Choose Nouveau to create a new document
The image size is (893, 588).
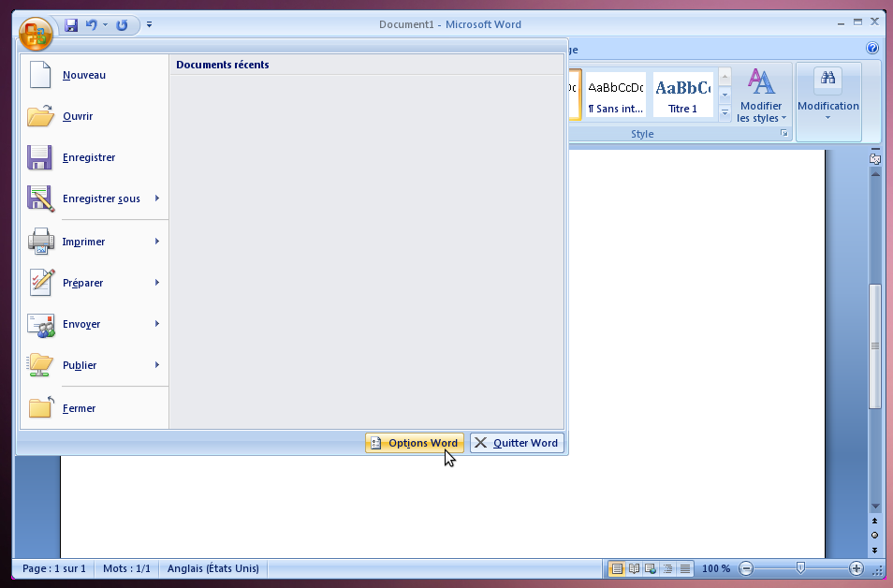click(x=95, y=75)
